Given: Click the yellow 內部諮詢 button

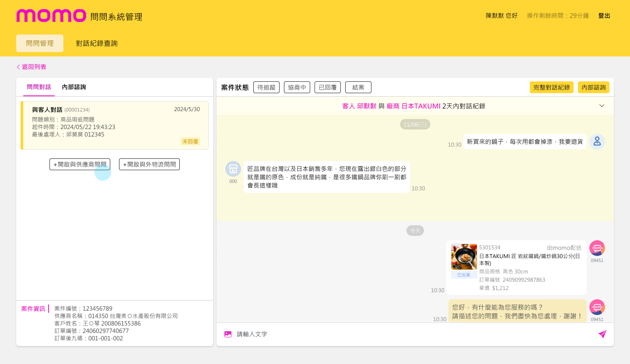Looking at the screenshot, I should (594, 87).
